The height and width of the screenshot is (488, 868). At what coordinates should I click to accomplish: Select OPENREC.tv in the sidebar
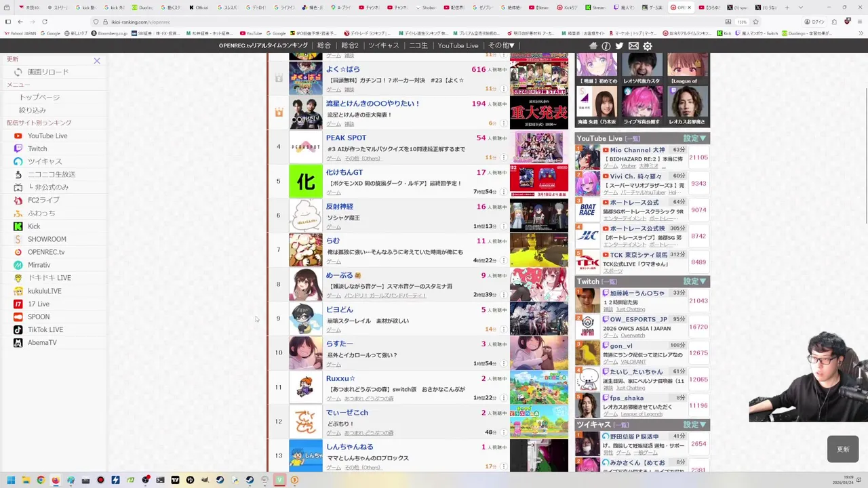tap(46, 252)
